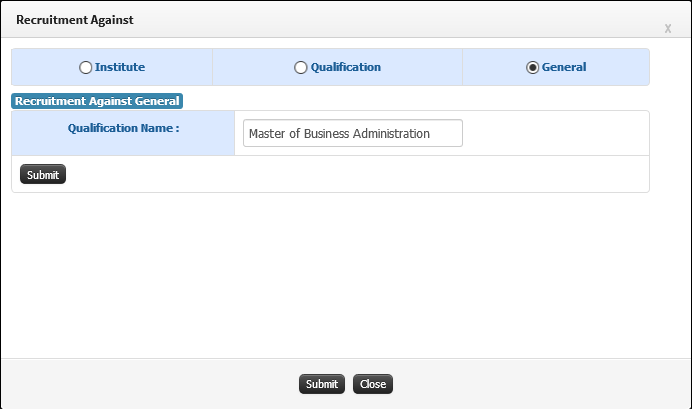Viewport: 692px width, 409px height.
Task: Click the Institute label text
Action: [120, 67]
